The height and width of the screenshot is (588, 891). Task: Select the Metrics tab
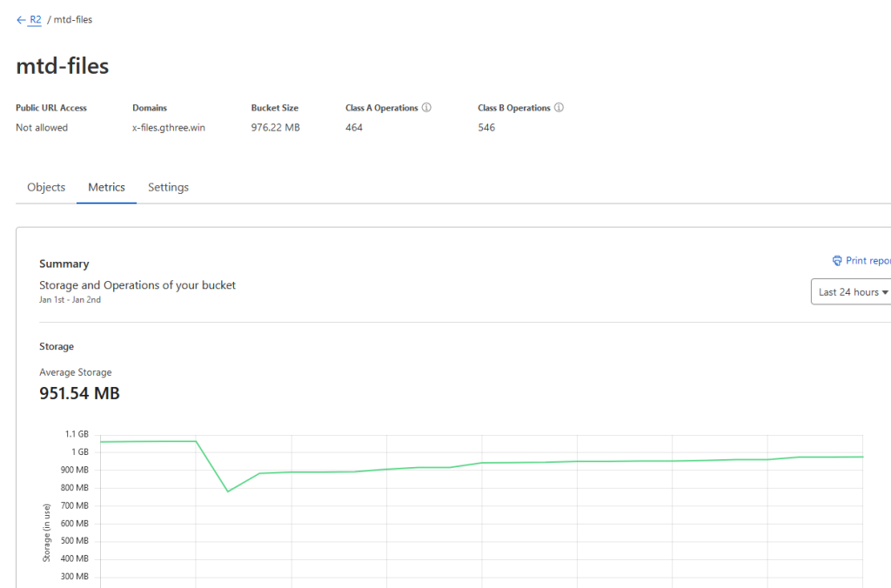(x=106, y=187)
